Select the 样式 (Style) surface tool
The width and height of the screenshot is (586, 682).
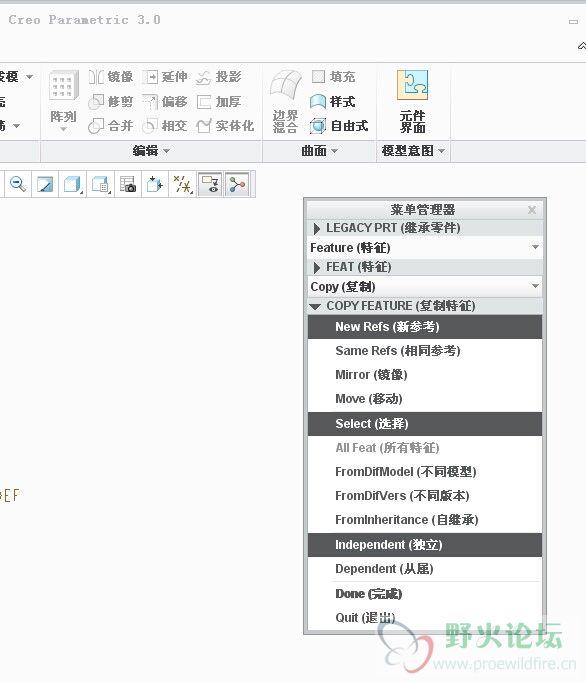(333, 102)
